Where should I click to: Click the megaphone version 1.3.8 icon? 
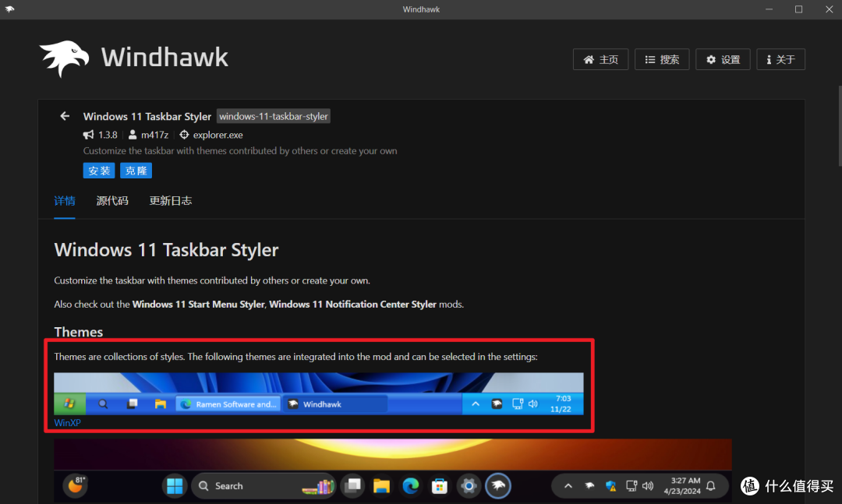89,135
